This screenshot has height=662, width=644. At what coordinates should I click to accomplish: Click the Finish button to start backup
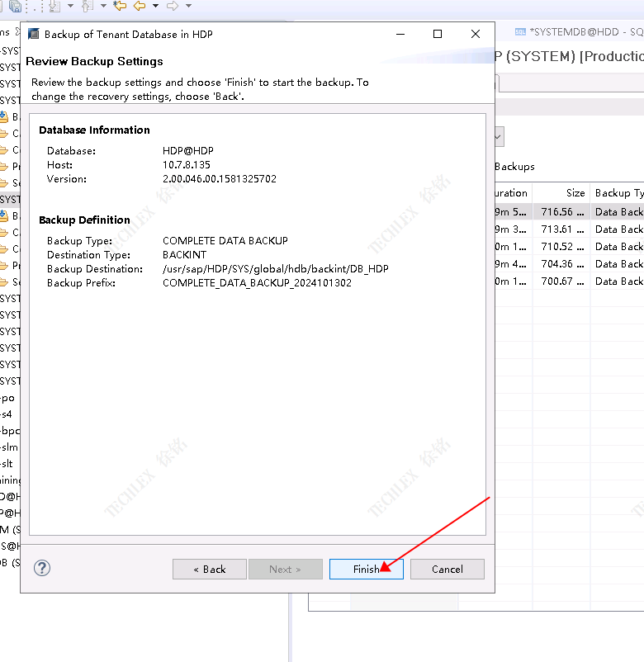tap(366, 569)
